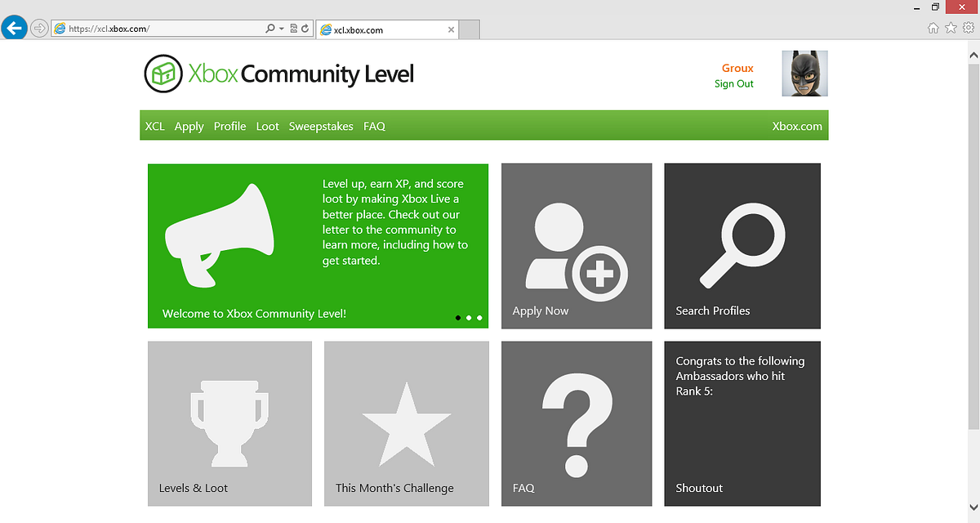Screen dimensions: 980x523
Task: Click the Xbox Community Level chest logo
Action: click(163, 74)
